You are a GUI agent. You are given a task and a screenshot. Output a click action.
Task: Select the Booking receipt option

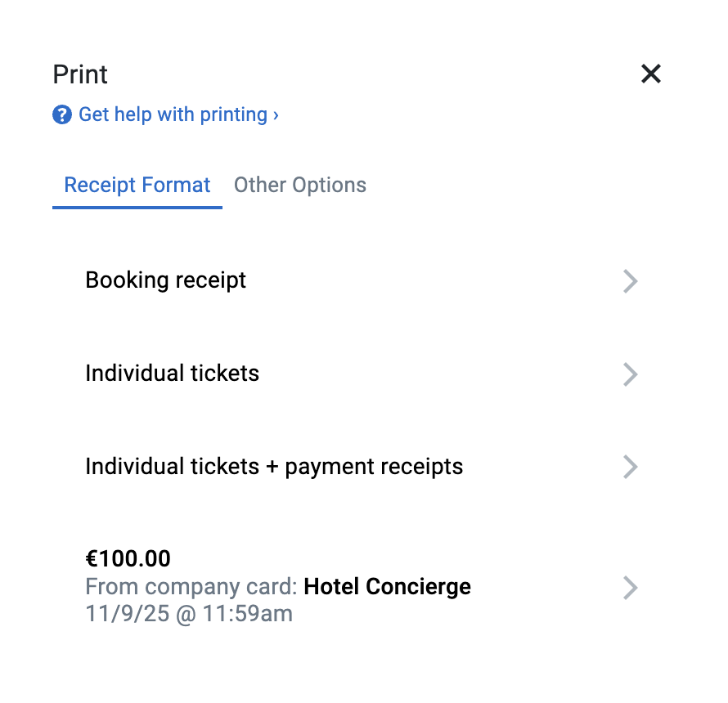[166, 280]
